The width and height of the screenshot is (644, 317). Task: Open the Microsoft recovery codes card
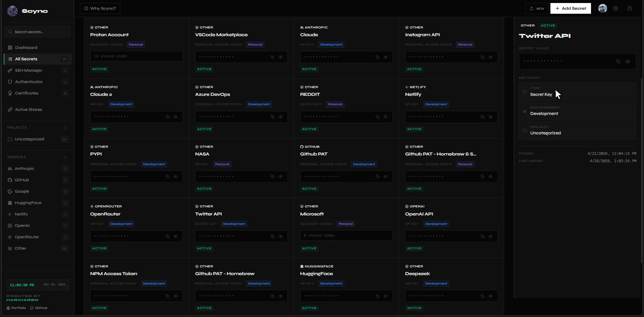click(346, 228)
